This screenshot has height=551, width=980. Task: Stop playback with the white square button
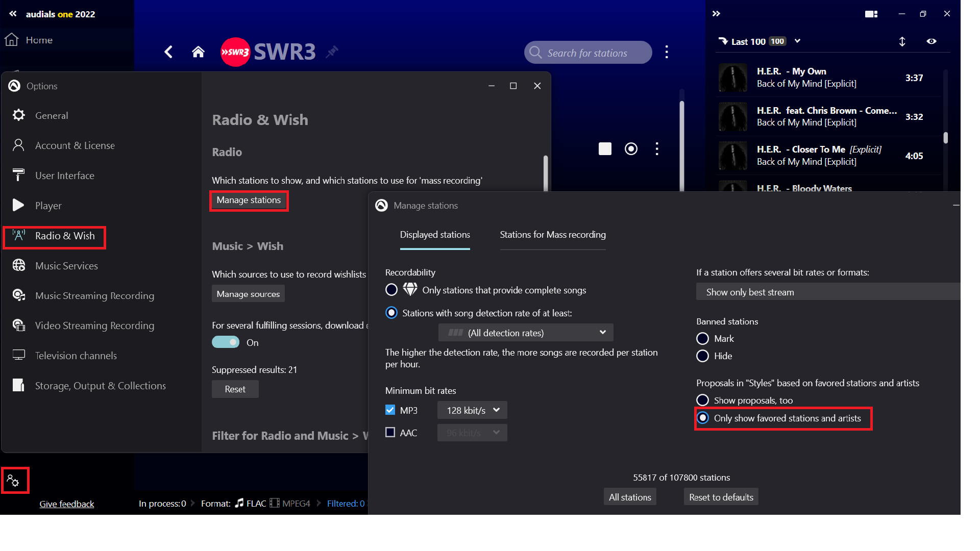[605, 148]
